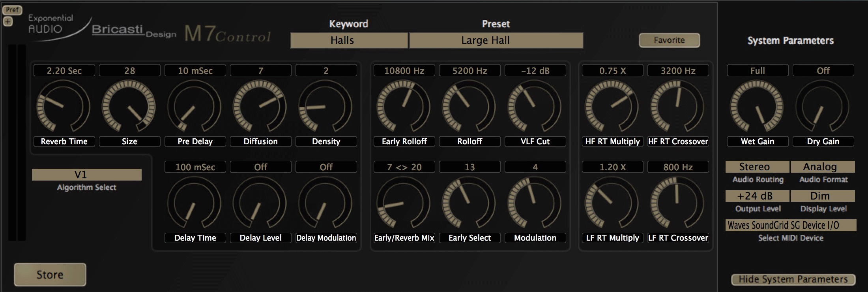Click the HF RT Crossover knob
Image resolution: width=868 pixels, height=292 pixels.
point(677,106)
